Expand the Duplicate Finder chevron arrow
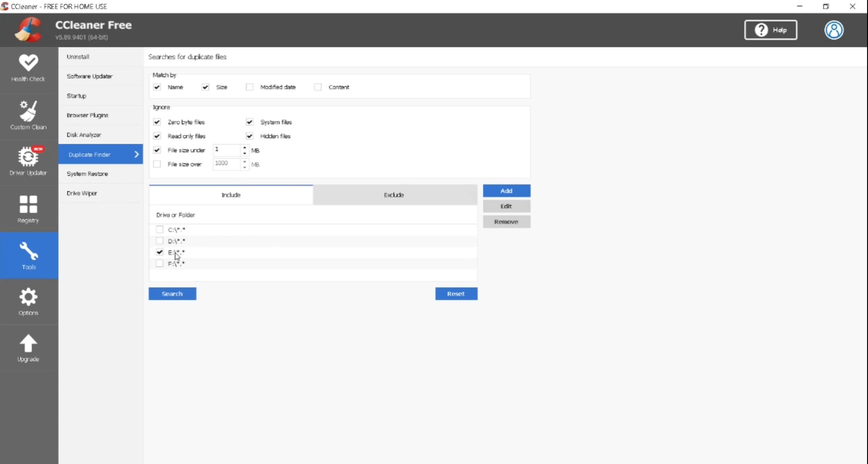The width and height of the screenshot is (868, 464). [x=136, y=155]
